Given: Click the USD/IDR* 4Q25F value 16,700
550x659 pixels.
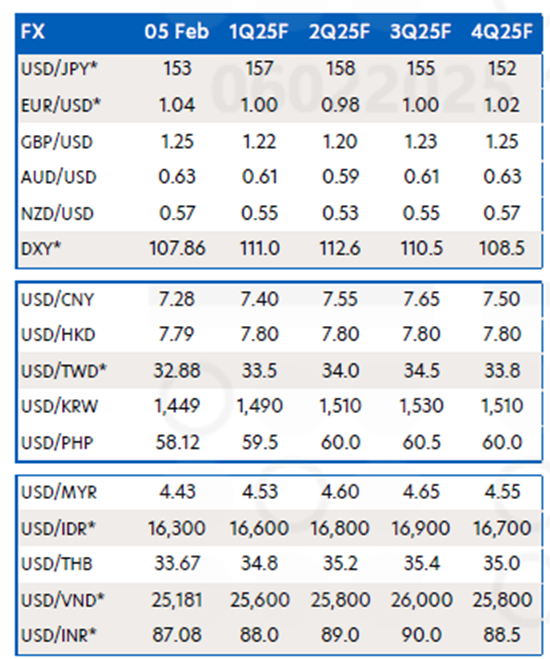Looking at the screenshot, I should 502,528.
